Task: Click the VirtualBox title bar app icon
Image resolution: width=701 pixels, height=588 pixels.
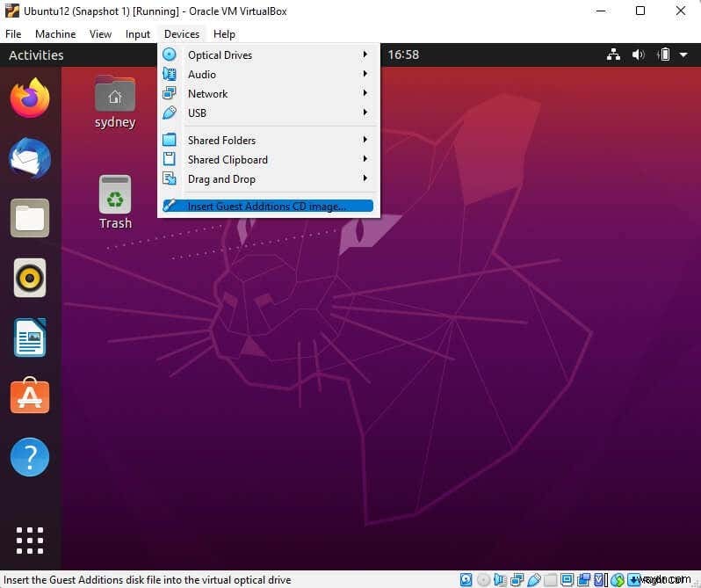Action: (11, 11)
